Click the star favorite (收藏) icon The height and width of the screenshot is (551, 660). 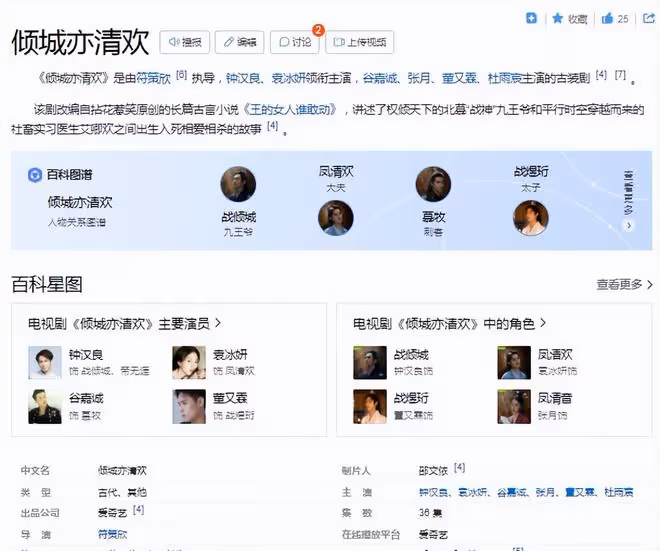coord(557,18)
